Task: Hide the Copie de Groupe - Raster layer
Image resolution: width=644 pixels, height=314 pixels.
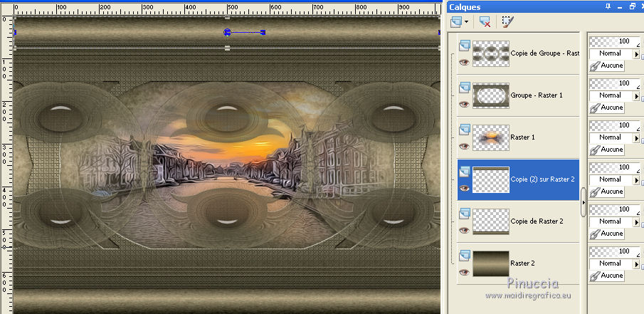Action: coord(464,62)
